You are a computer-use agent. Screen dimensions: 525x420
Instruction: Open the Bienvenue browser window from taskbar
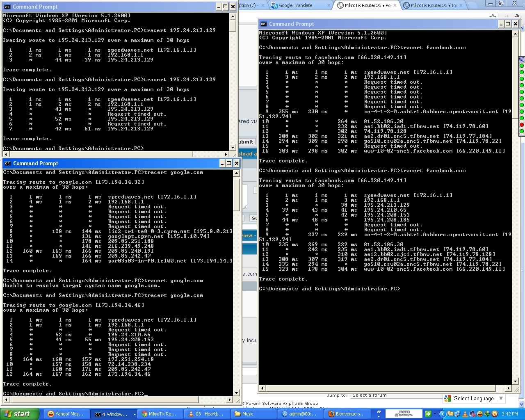coord(347,413)
